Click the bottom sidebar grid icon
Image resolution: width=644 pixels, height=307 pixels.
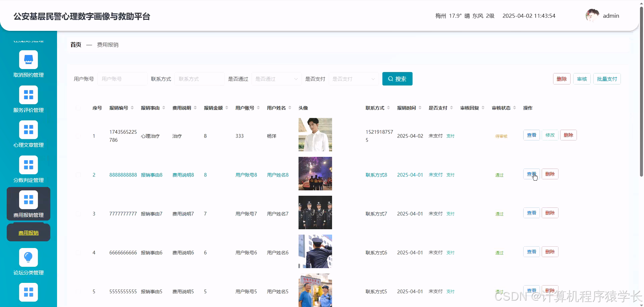point(28,292)
